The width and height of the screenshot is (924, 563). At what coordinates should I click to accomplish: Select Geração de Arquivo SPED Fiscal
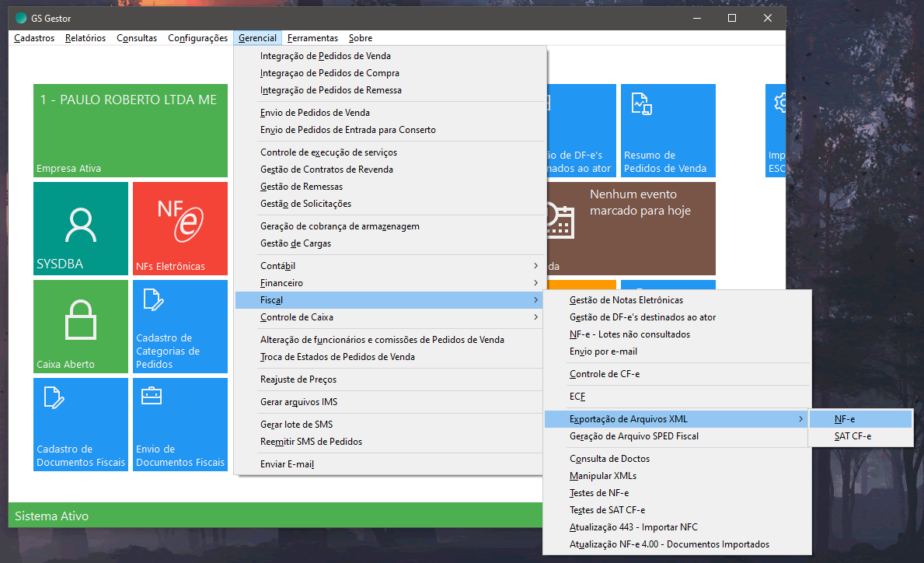676,436
